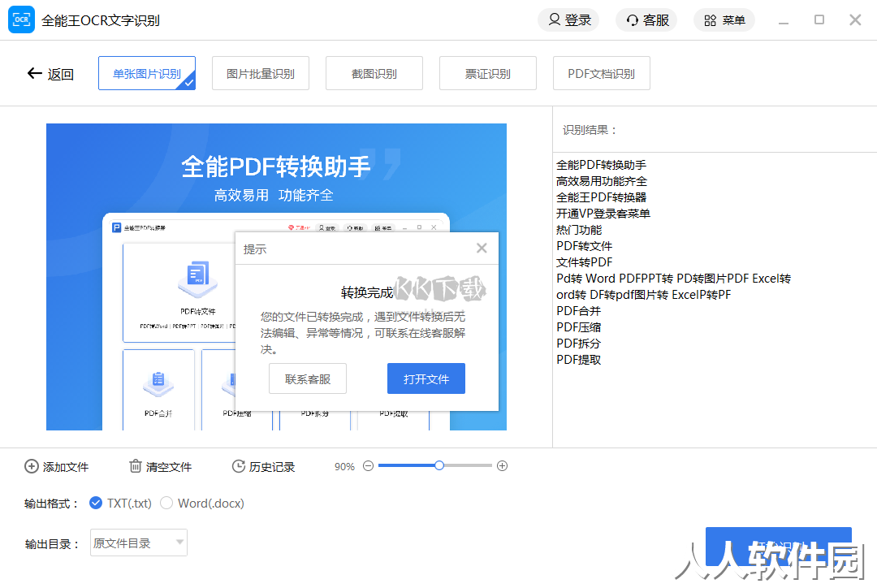Image resolution: width=877 pixels, height=588 pixels.
Task: Close the OCR application window
Action: (x=855, y=20)
